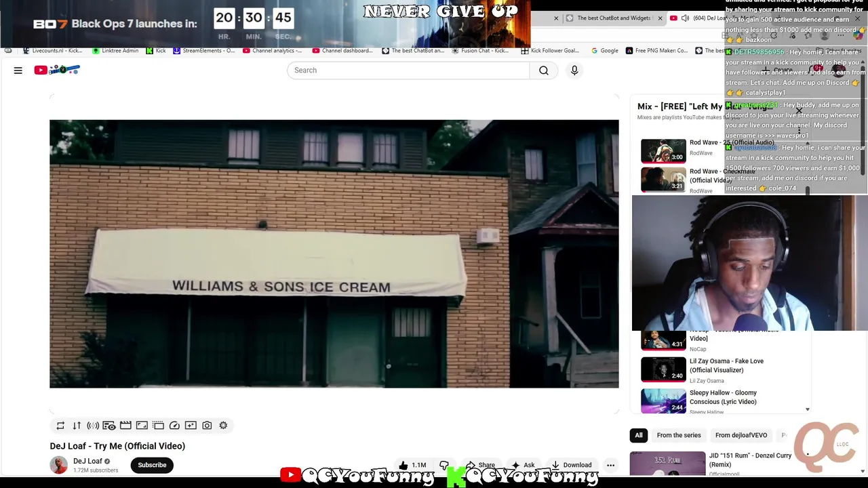Play Sleepy Hallow - Gloomy Conscious

click(x=663, y=401)
